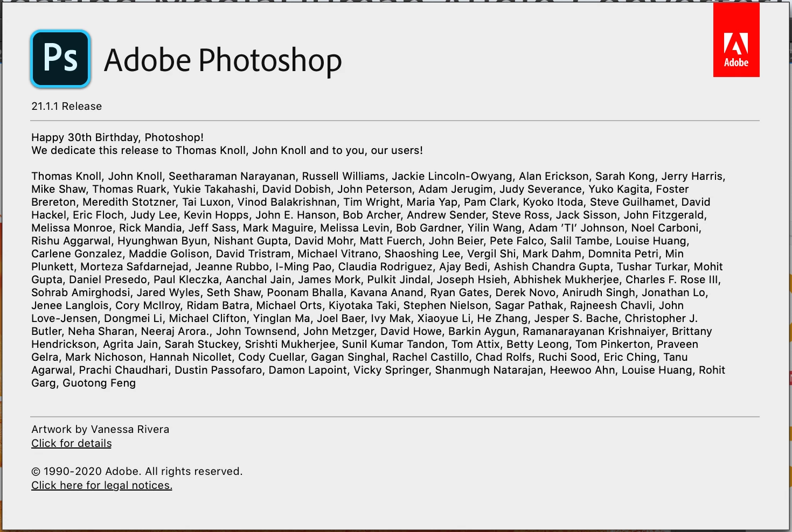
Task: Click the 1990-2020 Adobe copyright line
Action: tap(137, 471)
